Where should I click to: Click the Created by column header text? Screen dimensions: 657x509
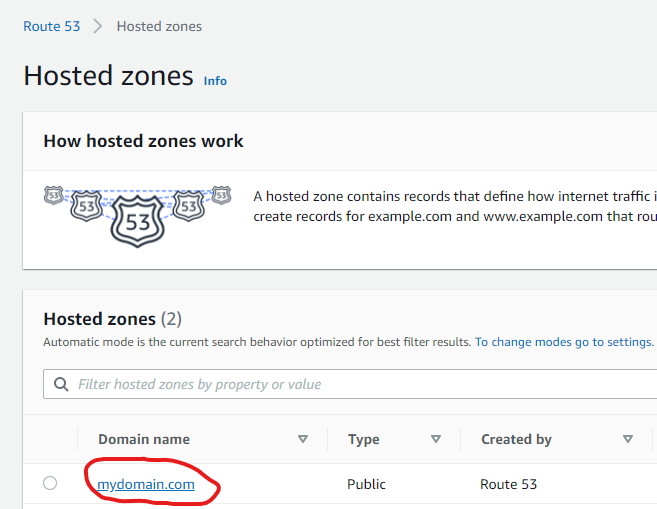click(516, 439)
